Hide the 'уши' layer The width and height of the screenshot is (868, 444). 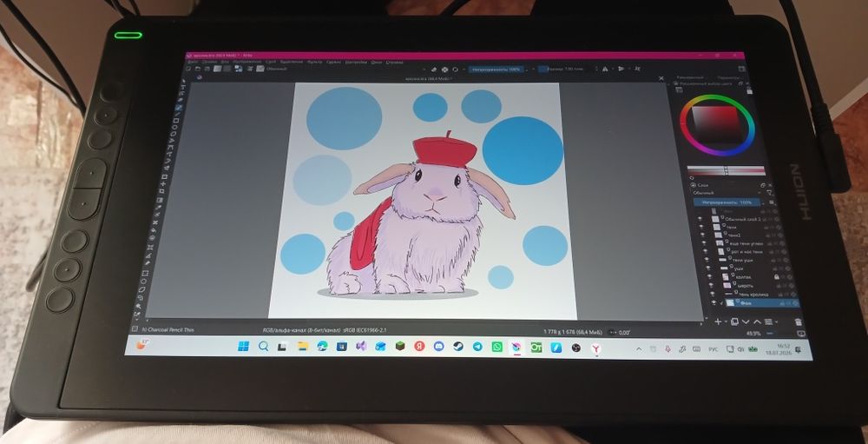tap(708, 268)
